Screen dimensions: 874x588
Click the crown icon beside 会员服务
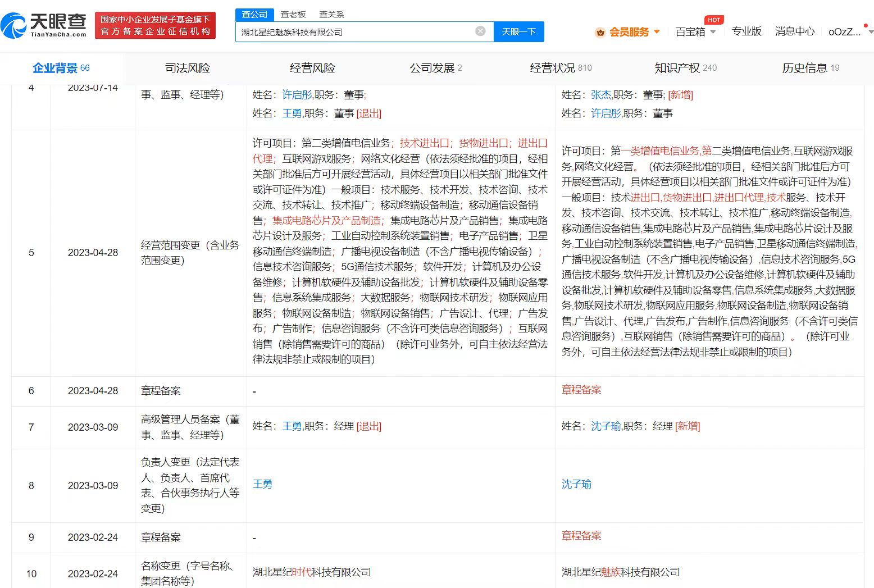[600, 32]
